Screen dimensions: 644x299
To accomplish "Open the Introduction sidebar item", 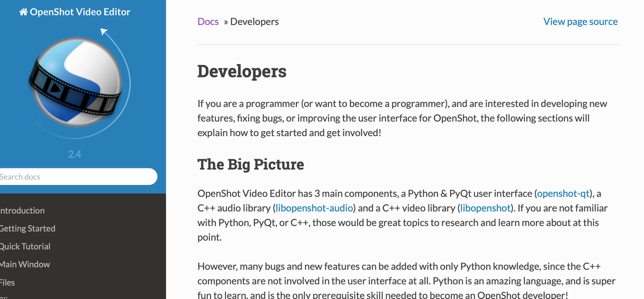I will [22, 211].
